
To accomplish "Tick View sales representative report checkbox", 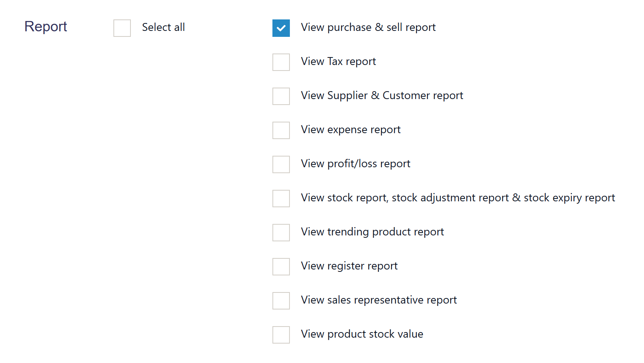I will (x=281, y=301).
